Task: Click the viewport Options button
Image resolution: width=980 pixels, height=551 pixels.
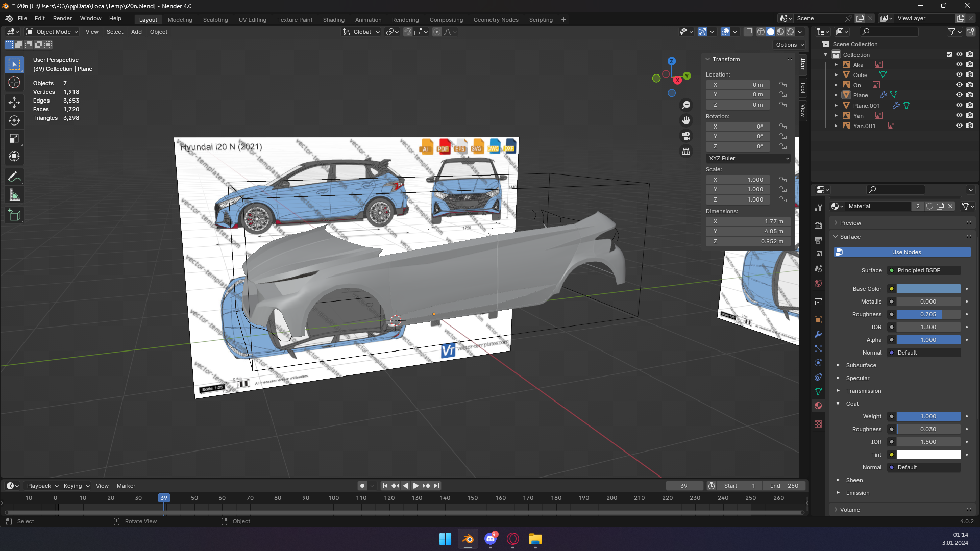Action: (790, 45)
